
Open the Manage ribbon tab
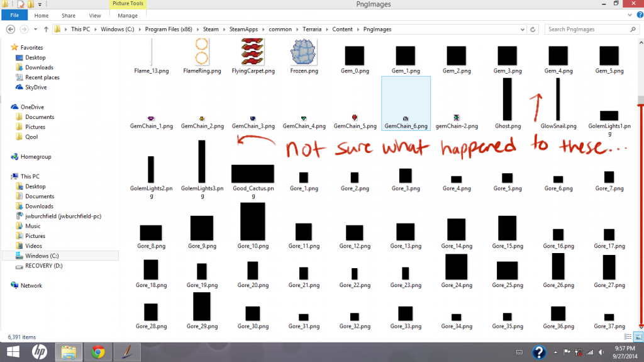128,16
